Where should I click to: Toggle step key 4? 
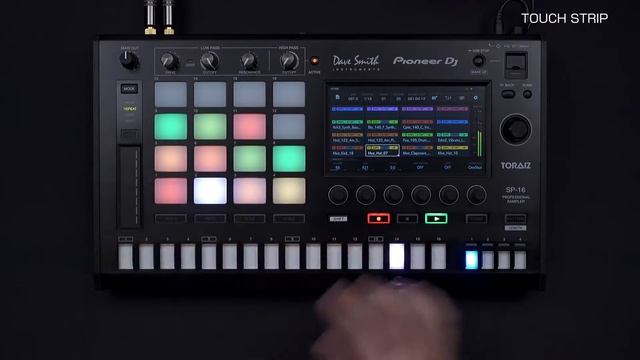pos(188,256)
